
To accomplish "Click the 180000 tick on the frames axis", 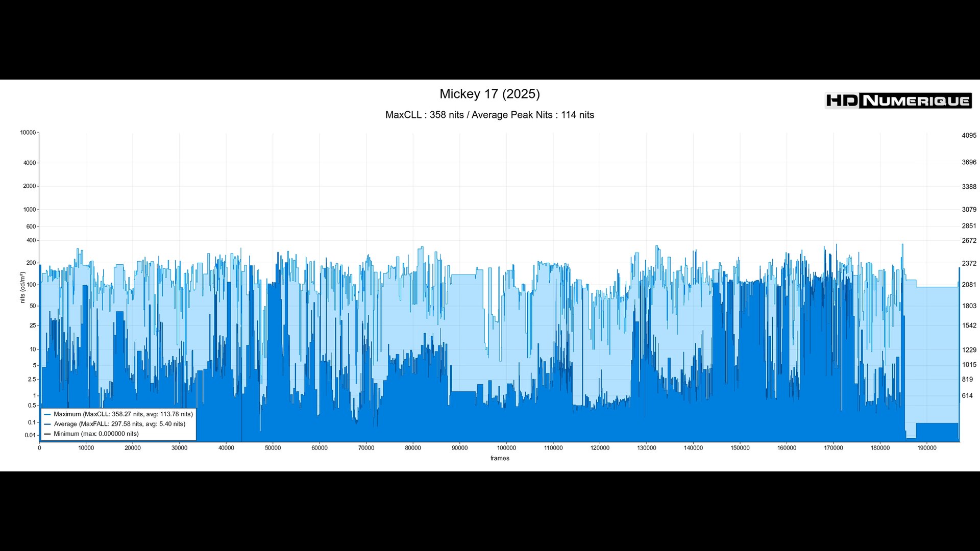I will [880, 448].
